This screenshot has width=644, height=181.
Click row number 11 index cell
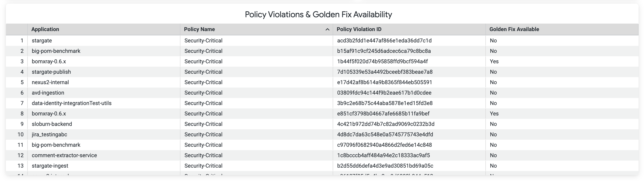pyautogui.click(x=17, y=145)
